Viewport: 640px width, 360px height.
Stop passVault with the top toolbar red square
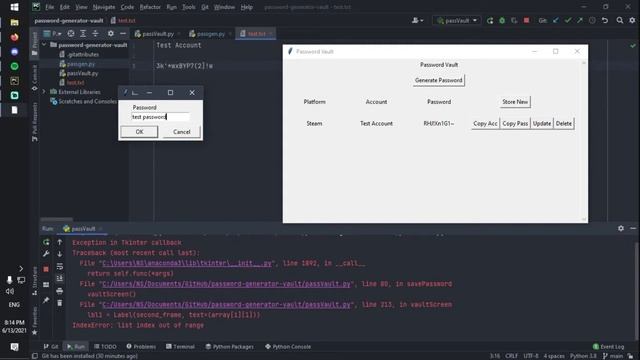coord(527,20)
